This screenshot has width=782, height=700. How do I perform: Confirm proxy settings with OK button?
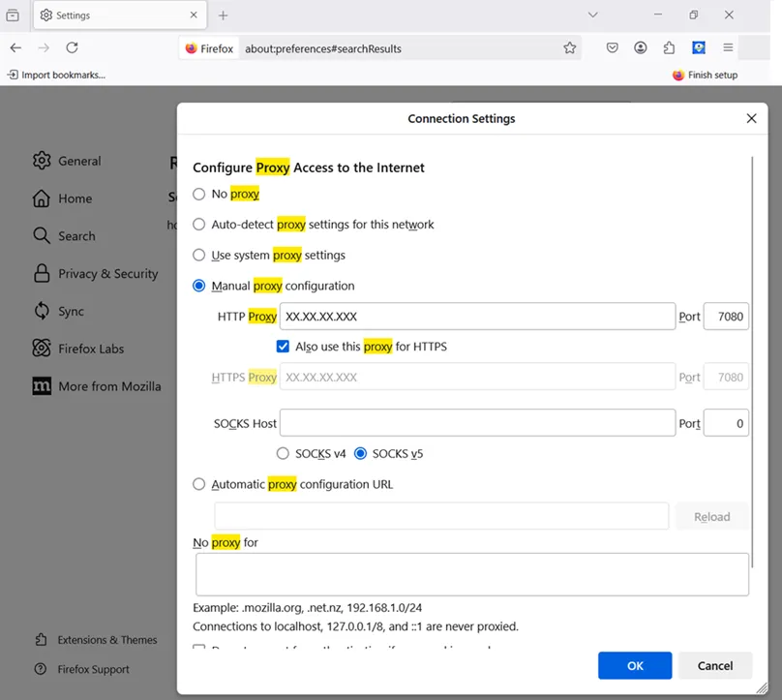coord(635,665)
